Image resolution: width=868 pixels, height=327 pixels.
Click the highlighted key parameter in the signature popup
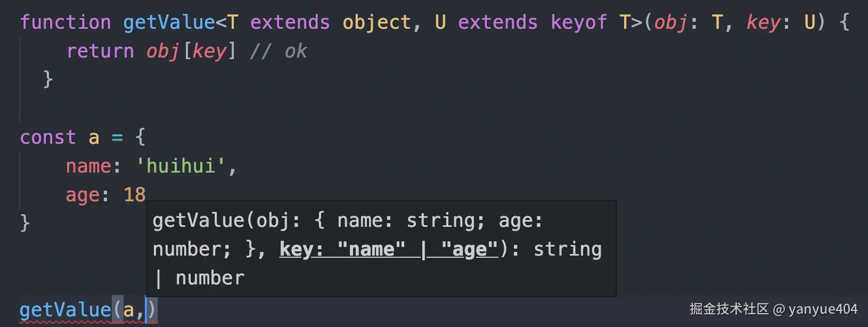(388, 249)
